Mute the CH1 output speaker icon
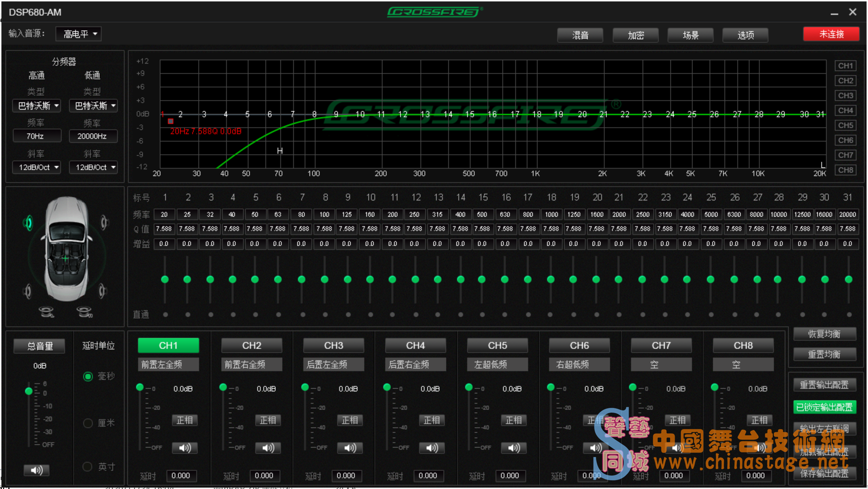This screenshot has width=868, height=489. 184,448
